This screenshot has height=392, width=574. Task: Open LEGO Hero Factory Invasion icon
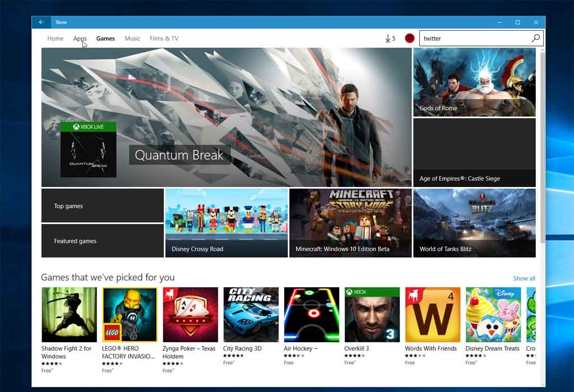[129, 315]
